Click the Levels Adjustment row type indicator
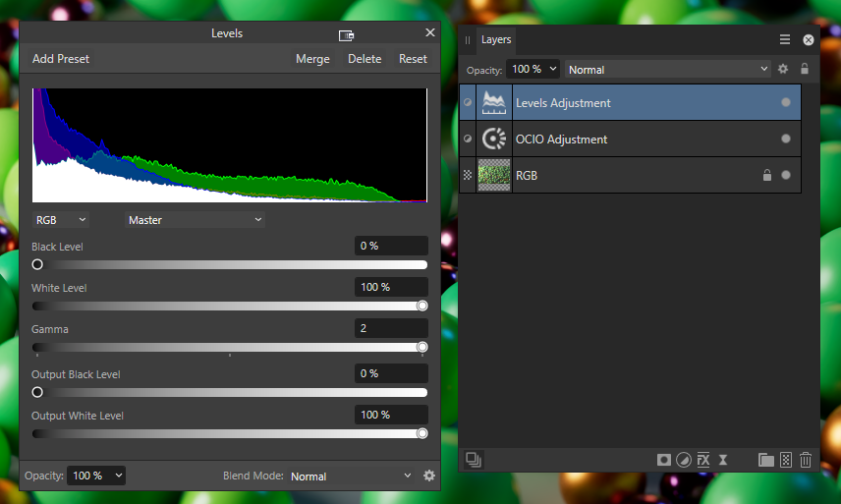841x504 pixels. [x=468, y=102]
